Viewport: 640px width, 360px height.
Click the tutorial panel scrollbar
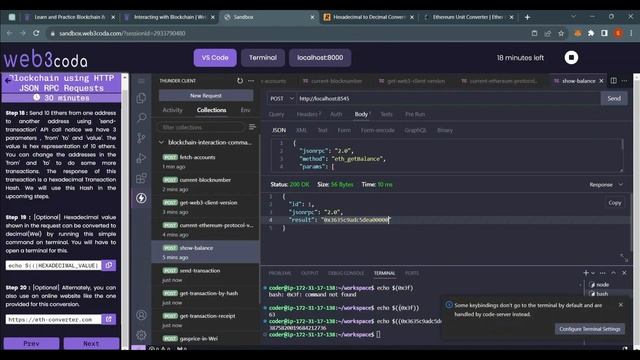point(125,212)
